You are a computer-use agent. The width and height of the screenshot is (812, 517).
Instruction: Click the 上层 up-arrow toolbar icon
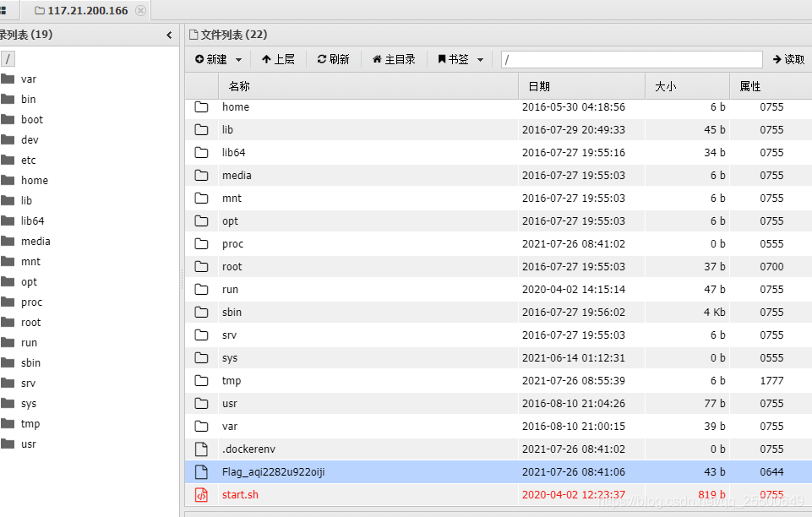[264, 59]
